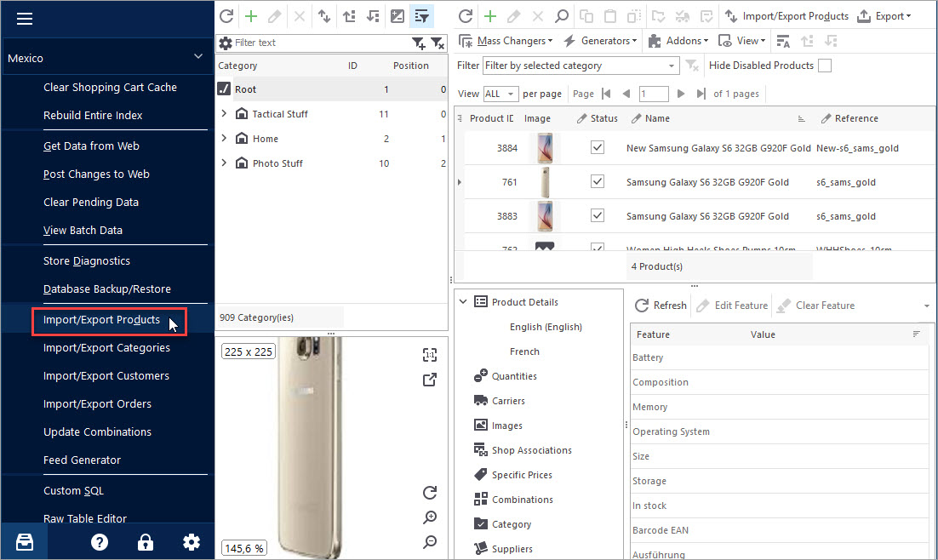Fit image to 1:1 size icon
This screenshot has width=938, height=560.
click(x=430, y=355)
